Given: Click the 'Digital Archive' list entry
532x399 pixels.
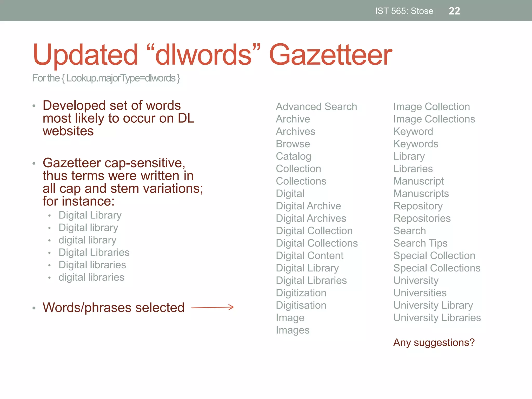Looking at the screenshot, I should point(308,206).
